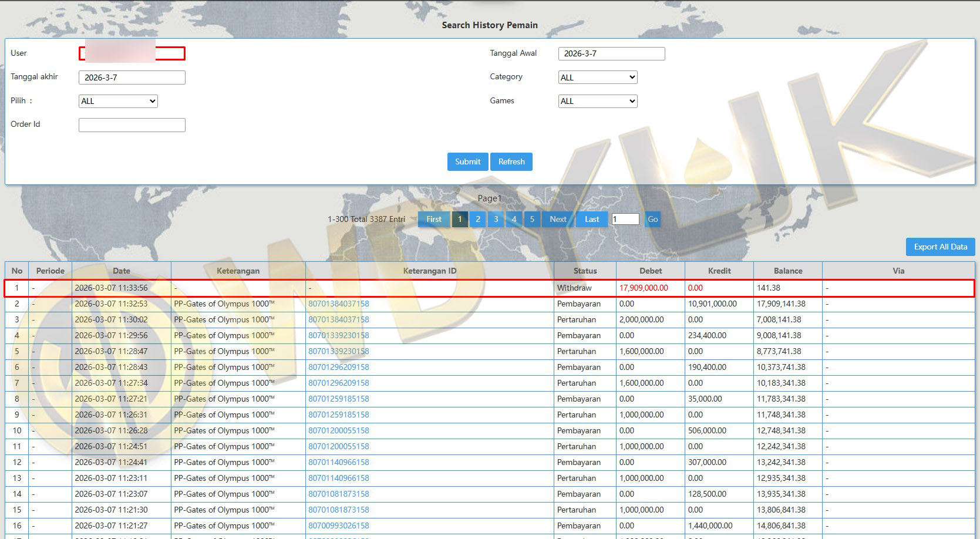Focus the Order Id input field
The width and height of the screenshot is (980, 539).
tap(132, 125)
